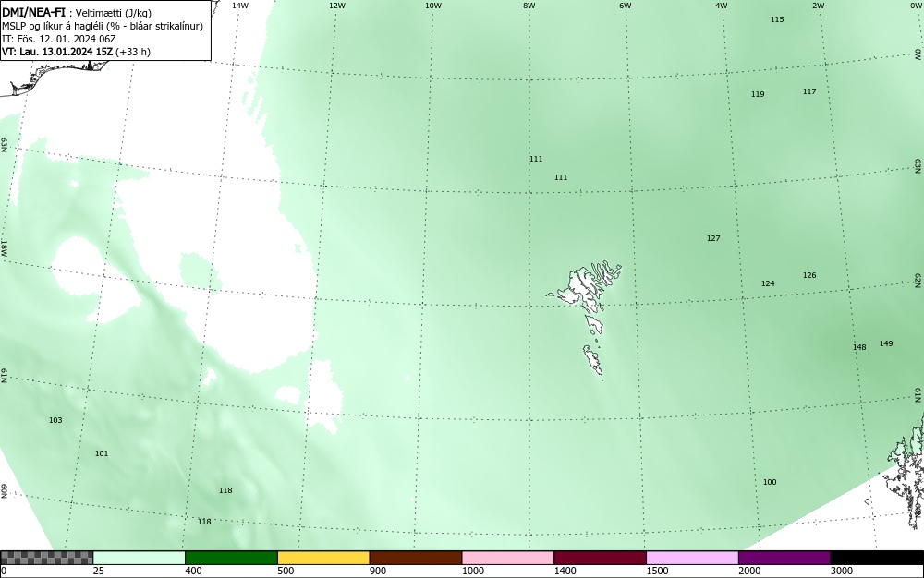Click the map value "100"

770,482
